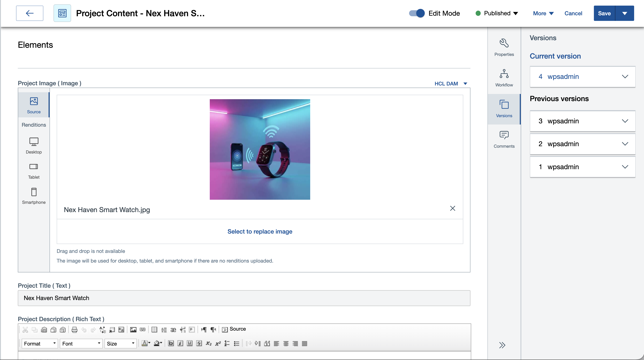Open the More menu
The width and height of the screenshot is (644, 360).
(543, 13)
